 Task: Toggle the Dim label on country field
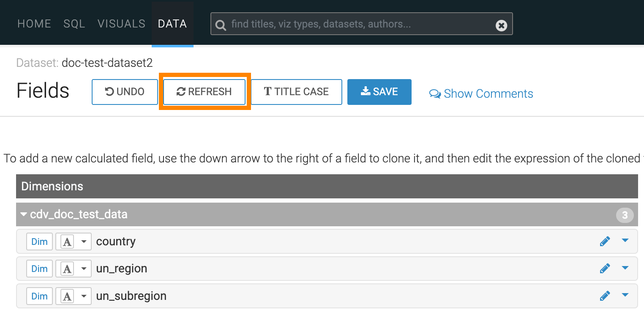40,242
